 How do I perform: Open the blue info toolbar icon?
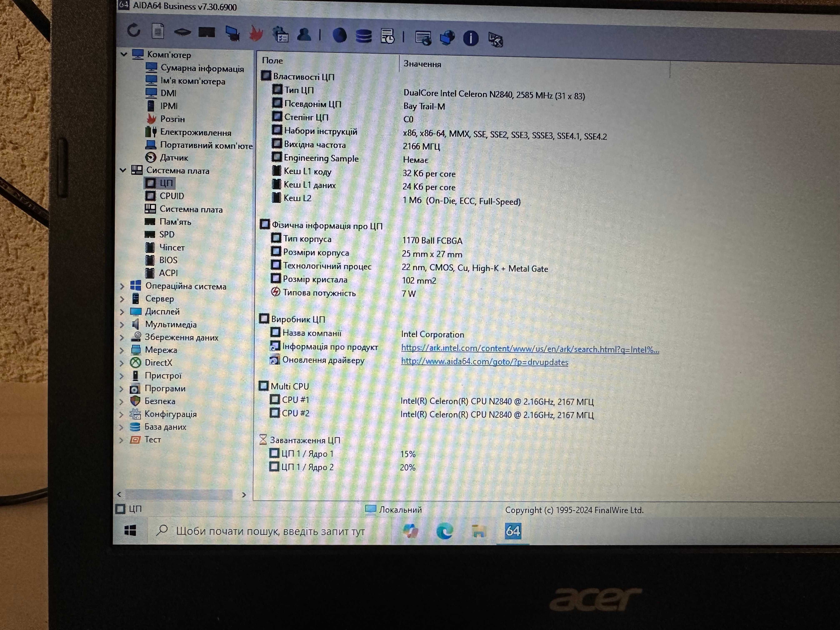point(471,38)
